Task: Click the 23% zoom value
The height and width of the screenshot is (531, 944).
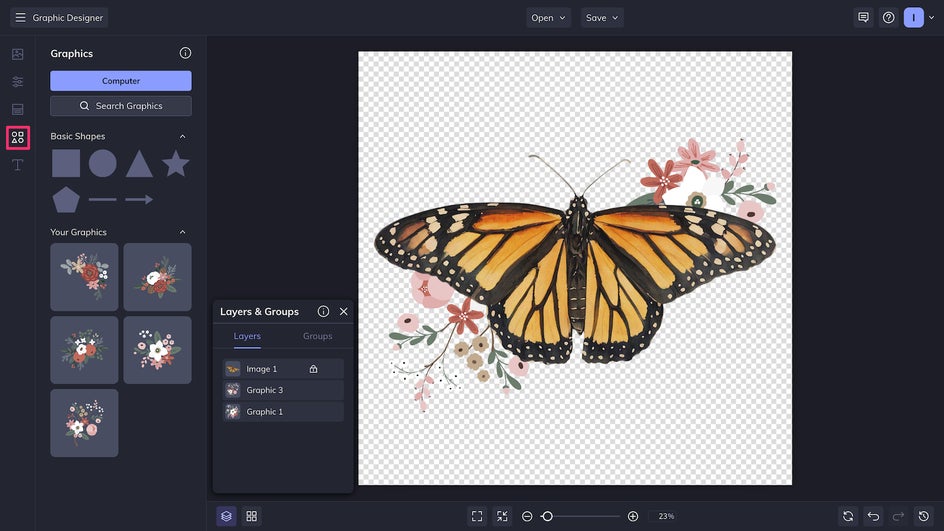Action: click(666, 516)
